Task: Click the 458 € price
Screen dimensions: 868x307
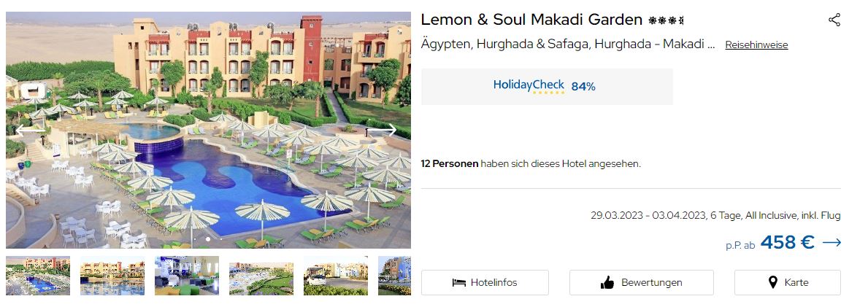Action: (x=787, y=242)
